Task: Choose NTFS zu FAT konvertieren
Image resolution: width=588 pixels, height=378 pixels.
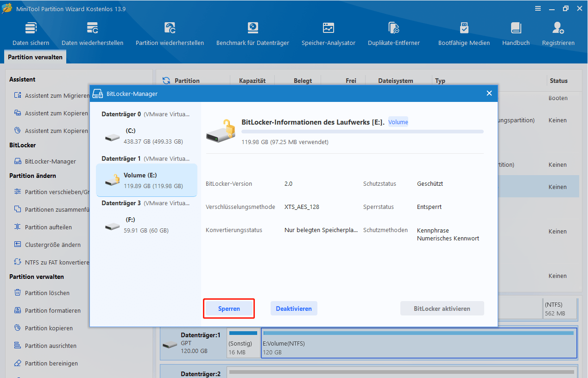Action: (x=51, y=262)
